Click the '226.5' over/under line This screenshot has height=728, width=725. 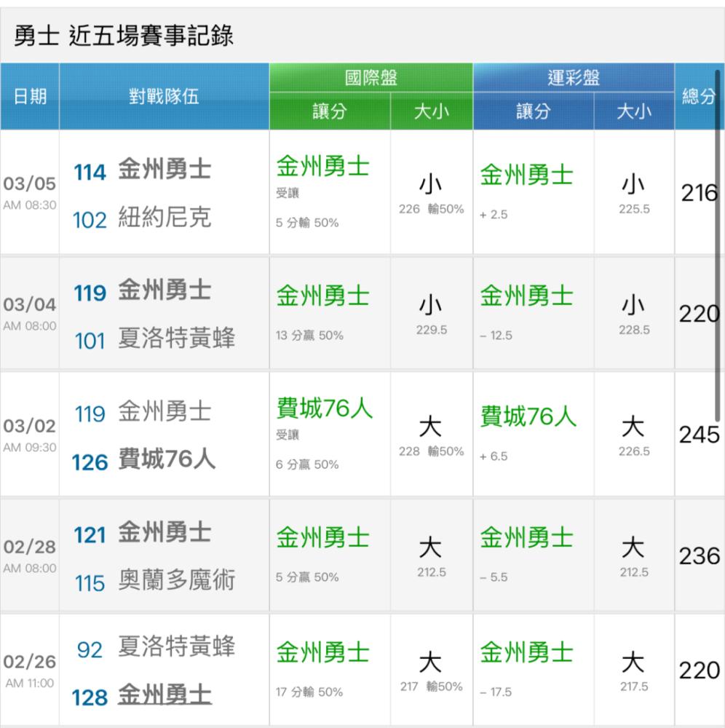[634, 451]
